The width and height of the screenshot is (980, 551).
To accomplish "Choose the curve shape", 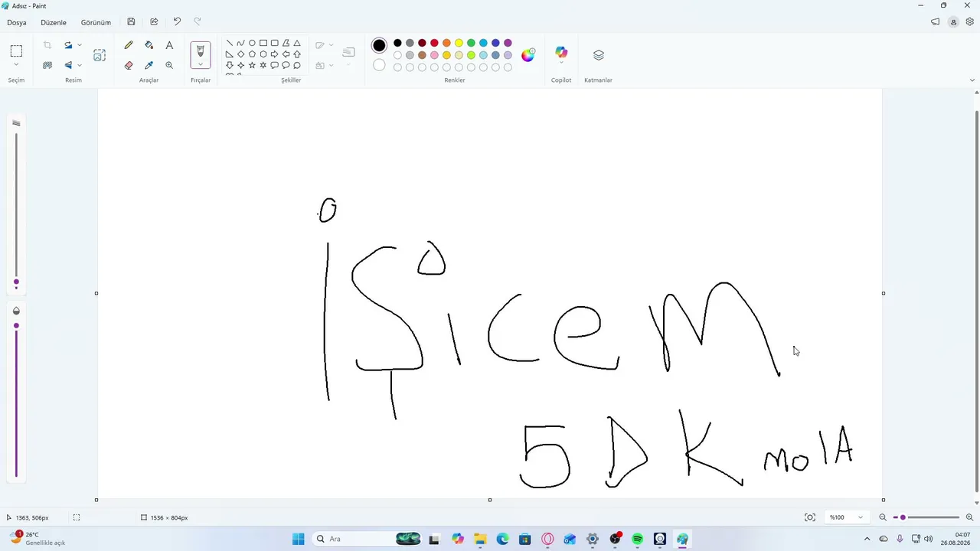I will pos(240,43).
